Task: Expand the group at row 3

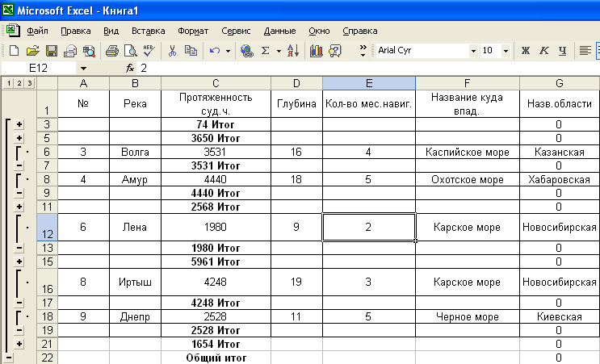Action: pyautogui.click(x=19, y=124)
